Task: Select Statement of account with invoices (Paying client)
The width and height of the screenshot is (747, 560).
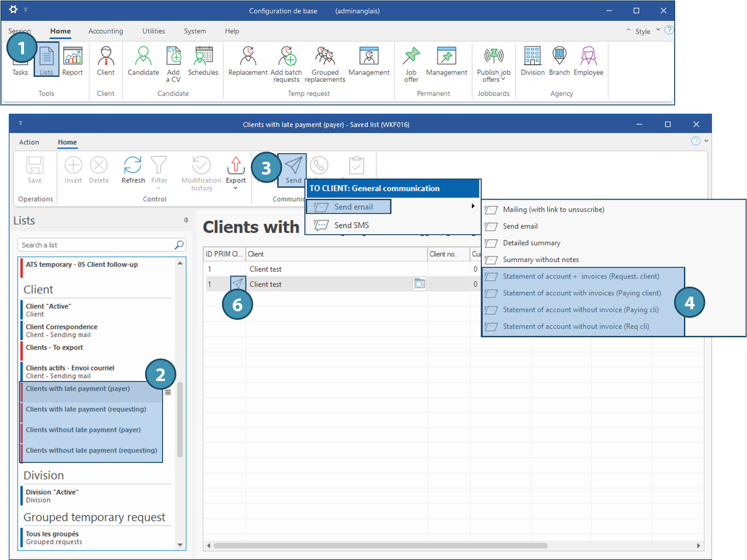Action: click(582, 293)
